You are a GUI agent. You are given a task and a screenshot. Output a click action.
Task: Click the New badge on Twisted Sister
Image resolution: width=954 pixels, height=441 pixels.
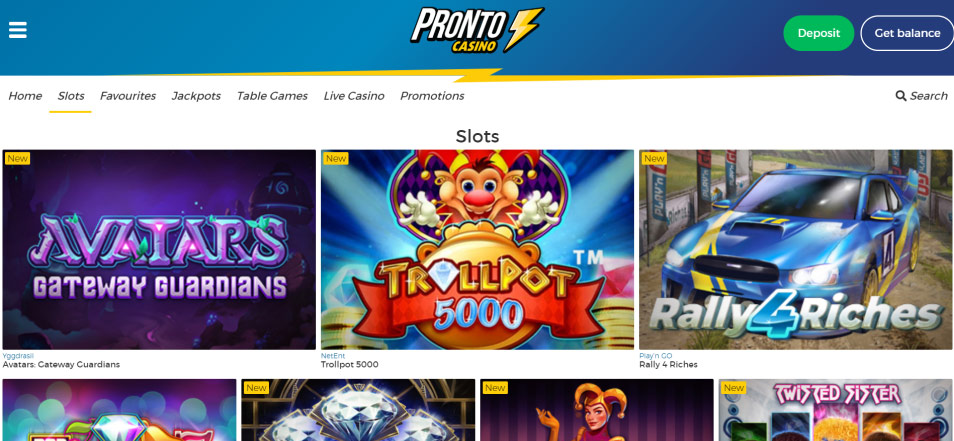734,387
